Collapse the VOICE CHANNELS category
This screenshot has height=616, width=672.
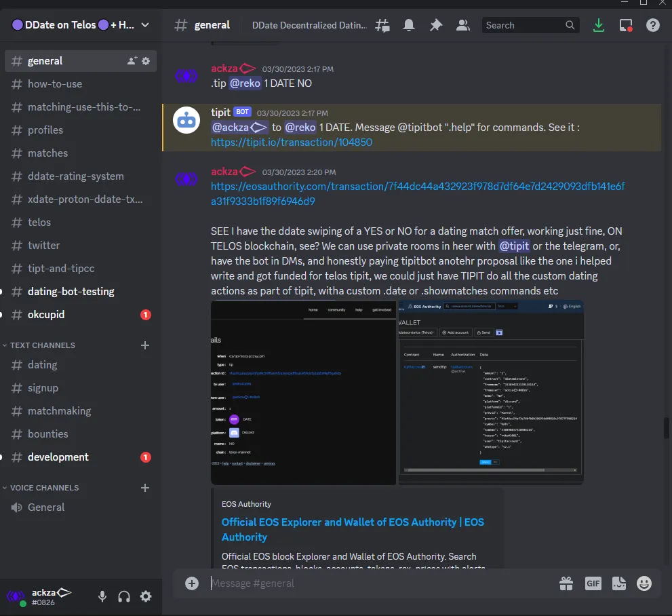point(41,488)
